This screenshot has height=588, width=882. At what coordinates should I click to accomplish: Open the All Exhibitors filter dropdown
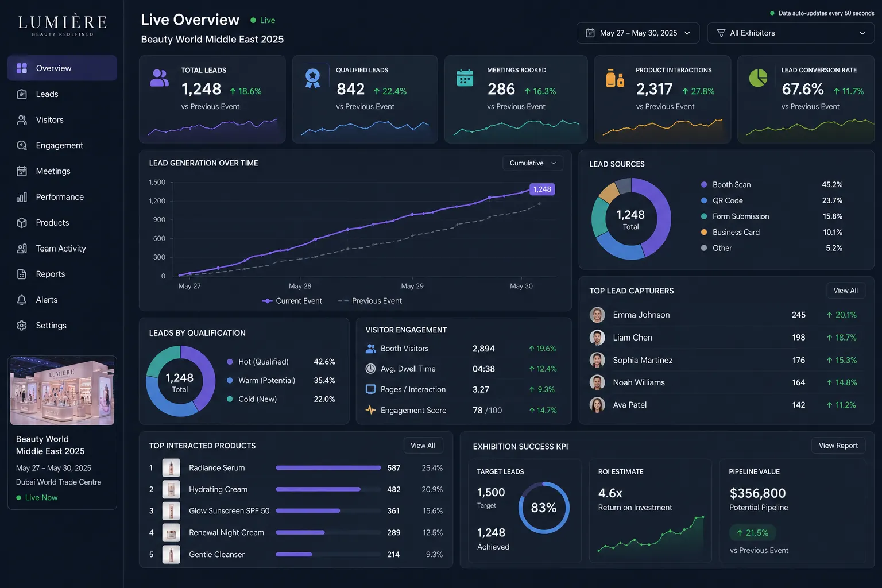pyautogui.click(x=791, y=33)
